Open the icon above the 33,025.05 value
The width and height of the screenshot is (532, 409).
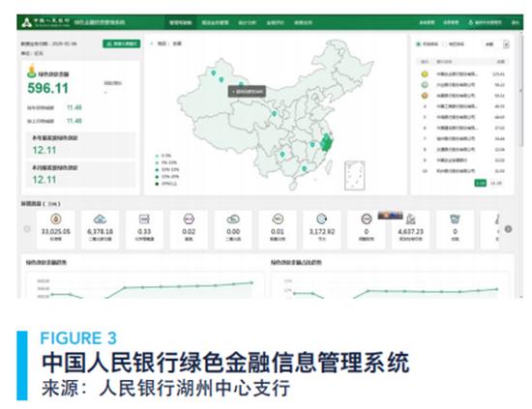pos(56,219)
